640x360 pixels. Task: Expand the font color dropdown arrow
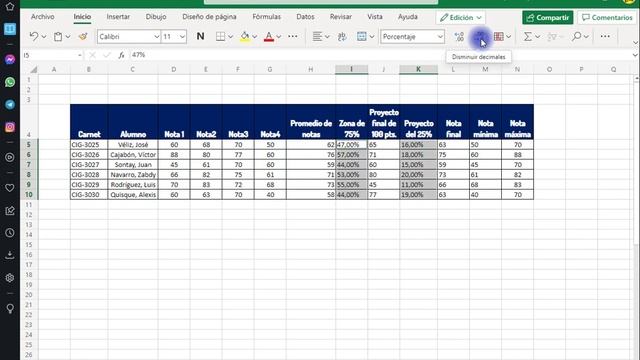coord(279,37)
